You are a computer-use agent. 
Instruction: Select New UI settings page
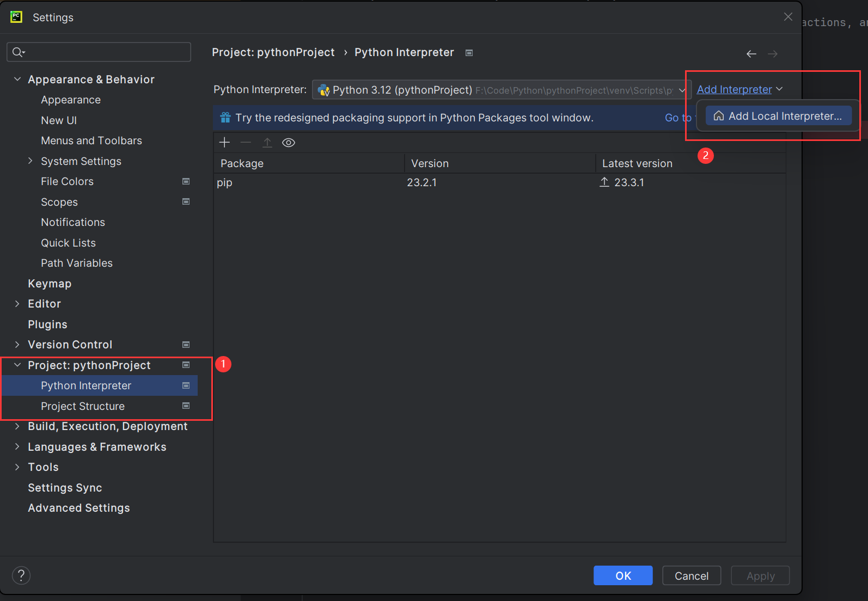[59, 120]
